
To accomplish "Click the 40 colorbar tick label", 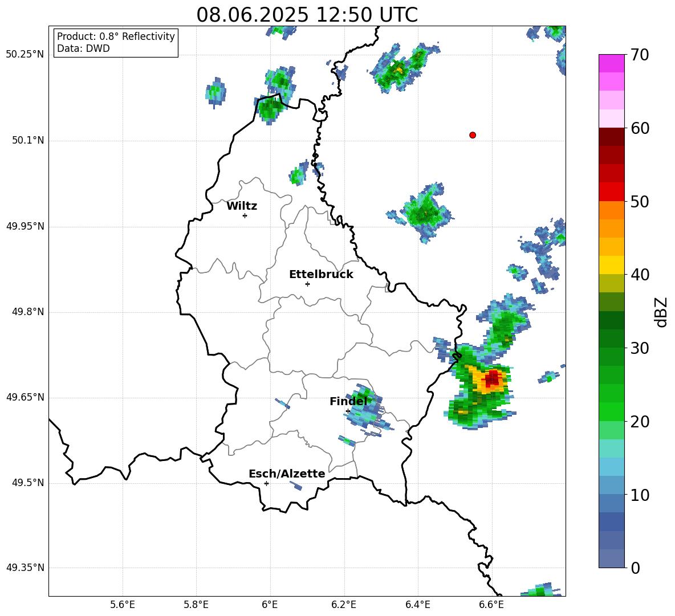I will pos(640,275).
